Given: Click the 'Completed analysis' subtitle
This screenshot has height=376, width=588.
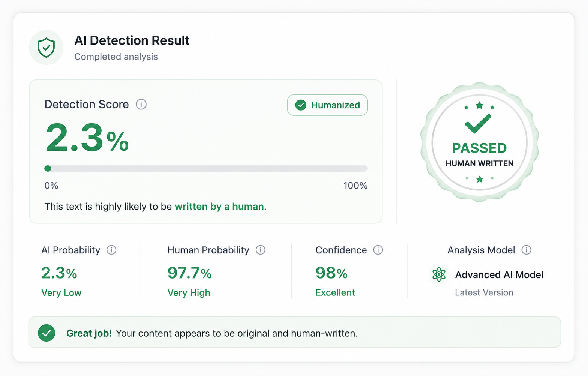Looking at the screenshot, I should tap(116, 57).
